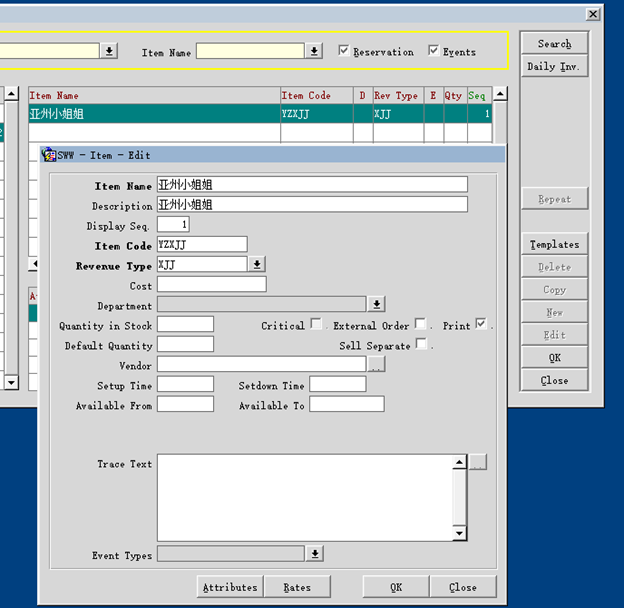Click OK in the Item Edit dialog

click(x=396, y=587)
